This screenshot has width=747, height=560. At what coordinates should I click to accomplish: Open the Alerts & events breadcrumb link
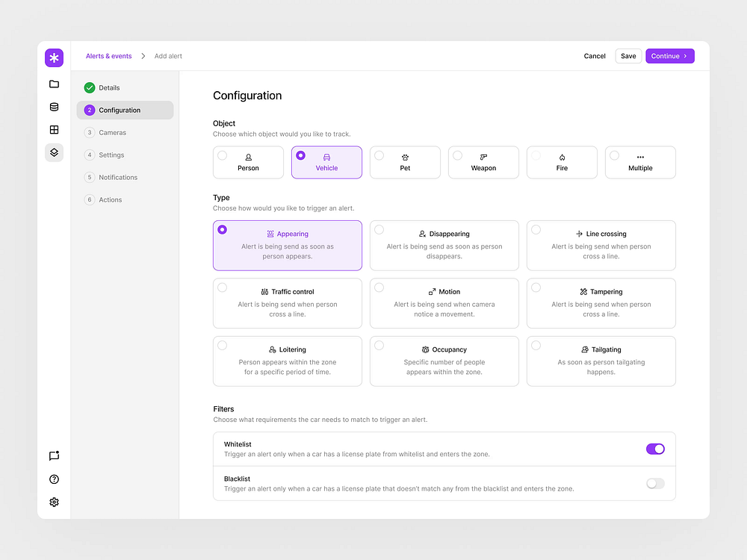(108, 56)
